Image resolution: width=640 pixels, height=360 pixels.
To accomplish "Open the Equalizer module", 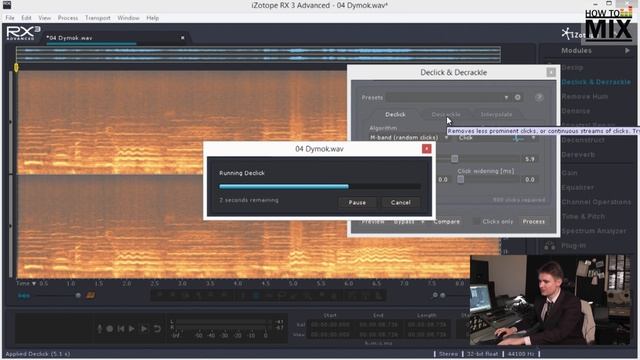I will (578, 187).
